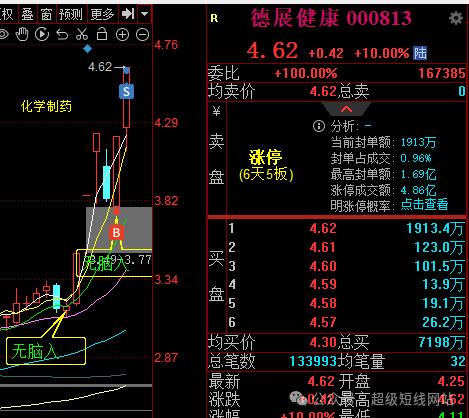The image size is (469, 418).
Task: Click the 总买 value 7198万
Action: point(442,342)
